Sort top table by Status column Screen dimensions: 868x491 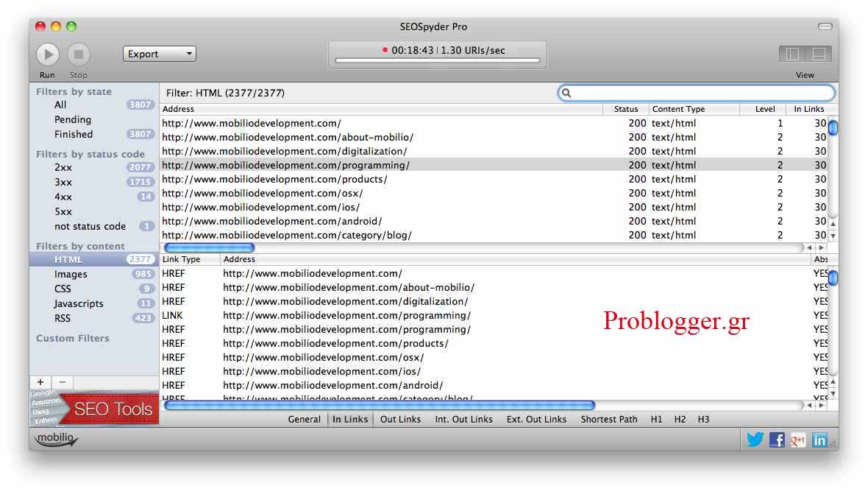pyautogui.click(x=625, y=109)
